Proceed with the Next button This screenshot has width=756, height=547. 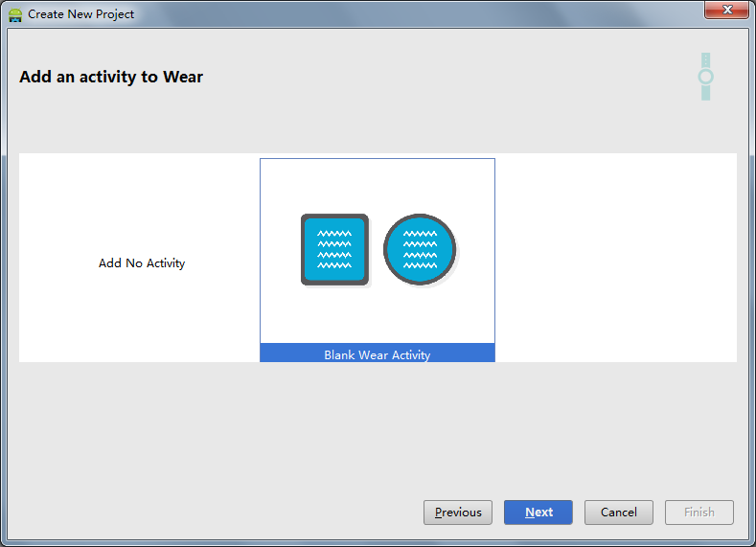(x=538, y=513)
